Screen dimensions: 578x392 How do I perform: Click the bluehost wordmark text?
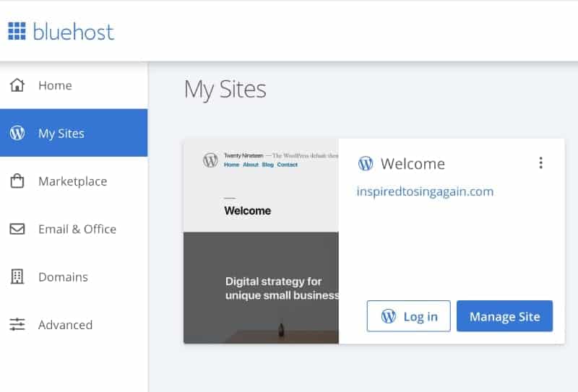pyautogui.click(x=74, y=32)
